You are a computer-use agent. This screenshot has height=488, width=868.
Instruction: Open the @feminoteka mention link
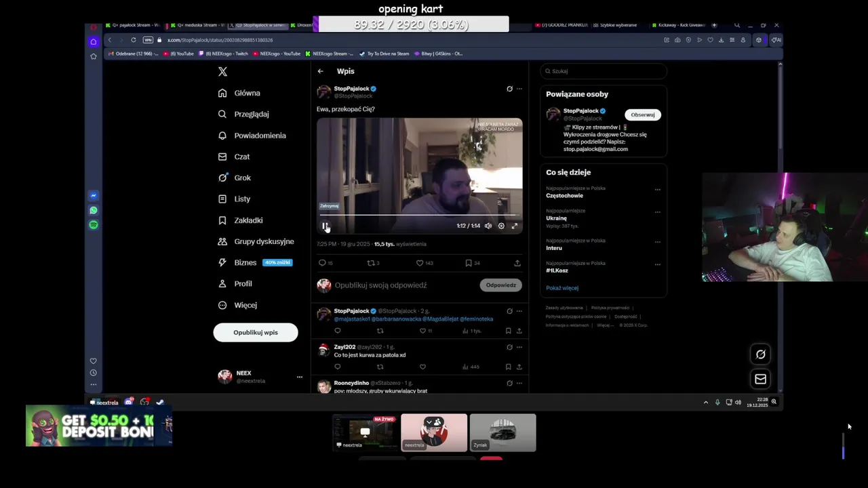(x=476, y=319)
